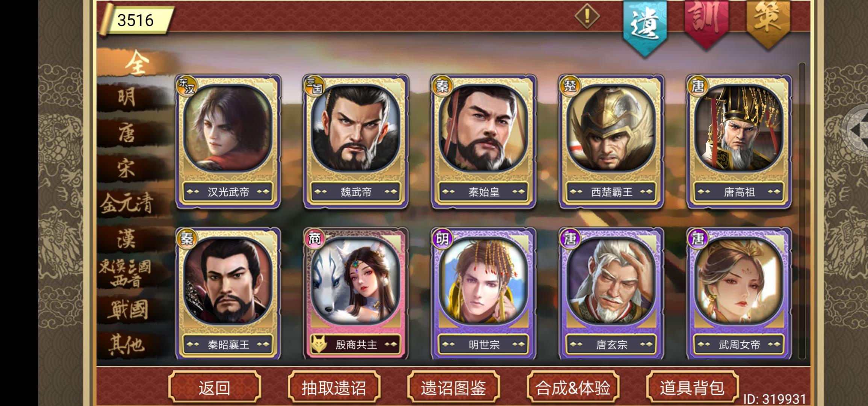Screen dimensions: 868x406
Task: Open the red 训 banner
Action: [x=705, y=23]
